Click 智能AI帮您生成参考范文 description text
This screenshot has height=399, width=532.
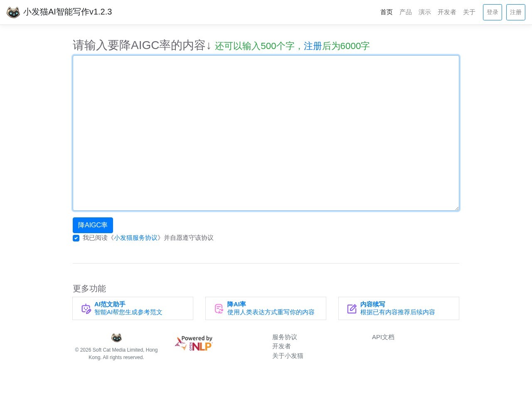(x=128, y=312)
